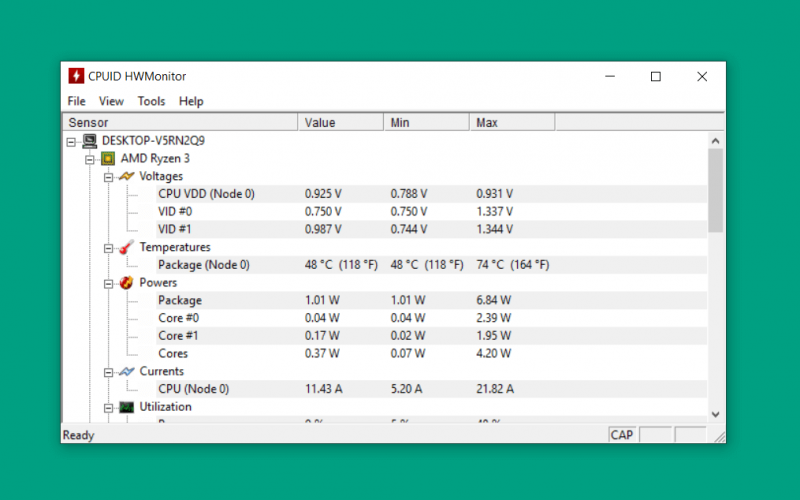Click the Temperatures thermometer icon

coord(127,247)
